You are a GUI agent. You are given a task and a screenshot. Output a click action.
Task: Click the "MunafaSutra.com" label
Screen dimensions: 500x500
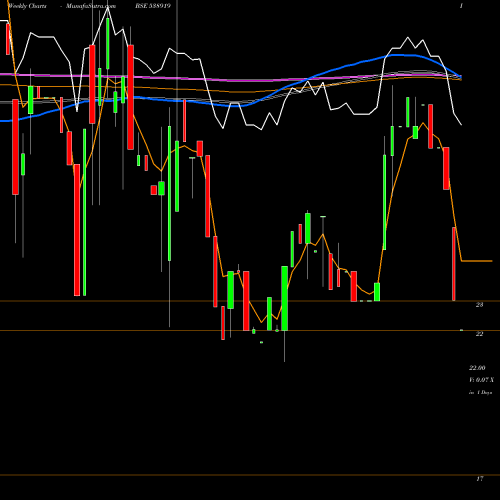pos(91,6)
